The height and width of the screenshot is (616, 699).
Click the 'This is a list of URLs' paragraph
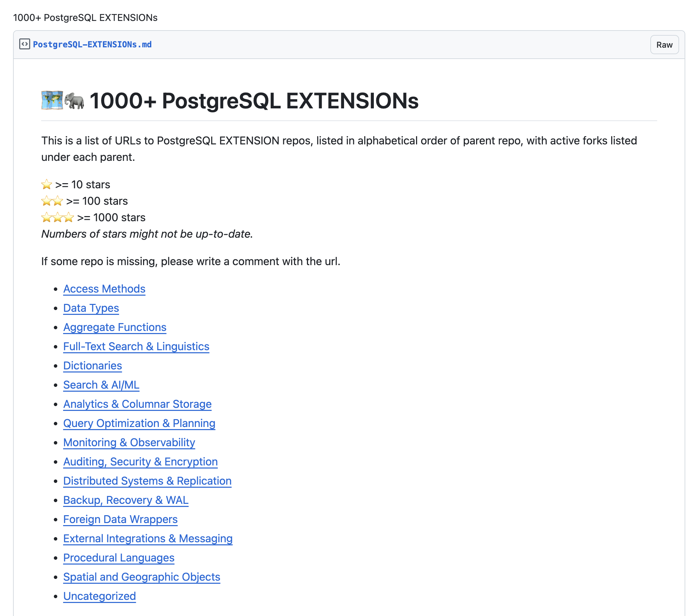(x=339, y=149)
